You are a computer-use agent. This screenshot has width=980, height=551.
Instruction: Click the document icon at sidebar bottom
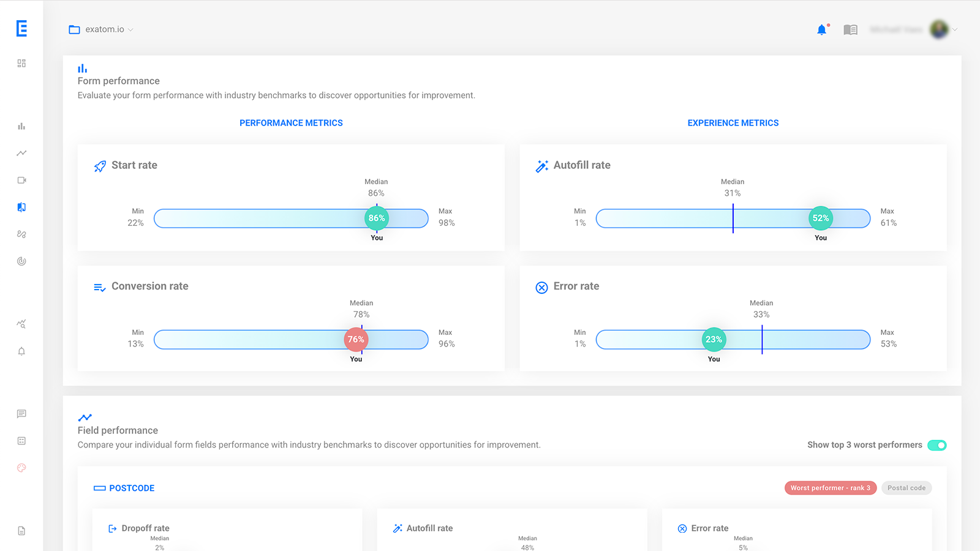point(21,531)
